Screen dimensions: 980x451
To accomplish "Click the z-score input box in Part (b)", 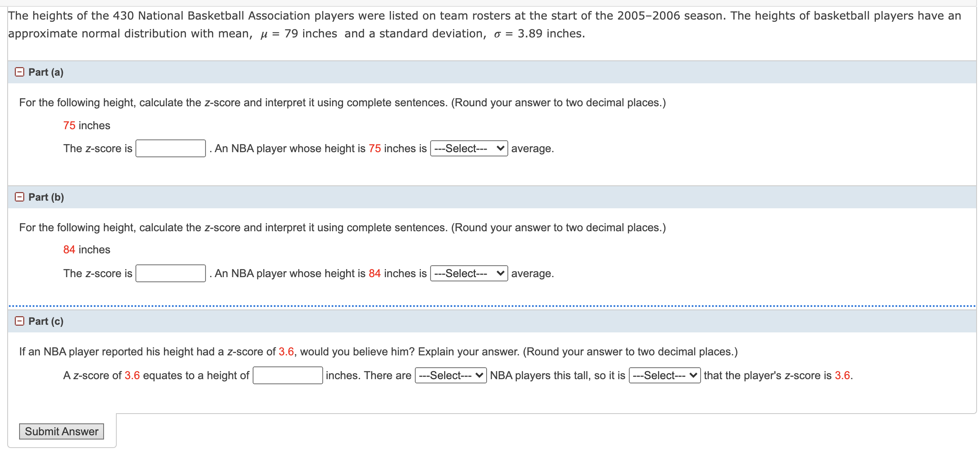I will click(x=170, y=273).
